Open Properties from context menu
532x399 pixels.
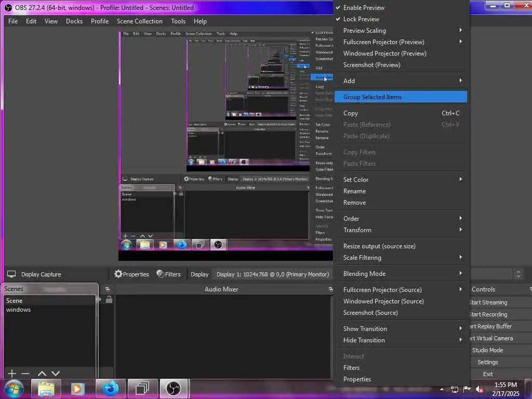pyautogui.click(x=401, y=379)
